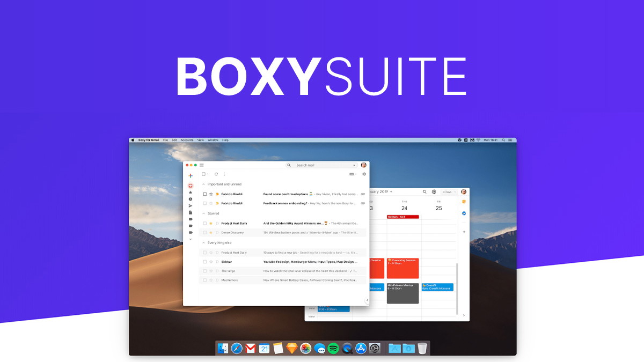Open Spotify from the Dock
The height and width of the screenshot is (362, 644).
[333, 349]
